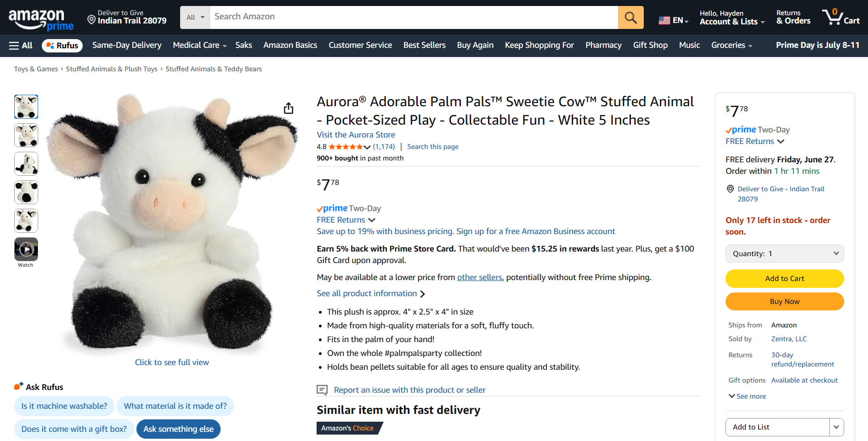Click the Search Amazon input field
The width and height of the screenshot is (868, 441).
point(414,17)
